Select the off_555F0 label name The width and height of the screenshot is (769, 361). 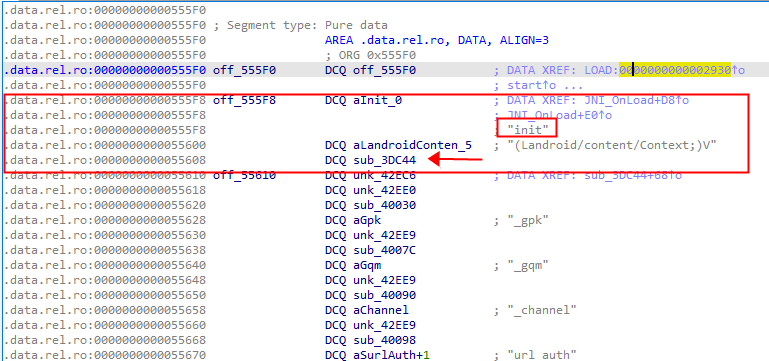[244, 71]
